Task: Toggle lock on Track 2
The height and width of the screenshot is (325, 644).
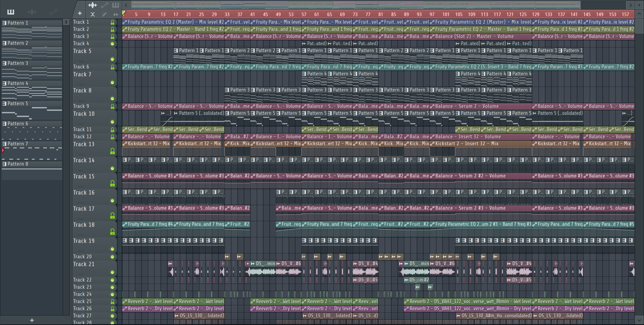Action: tap(112, 30)
